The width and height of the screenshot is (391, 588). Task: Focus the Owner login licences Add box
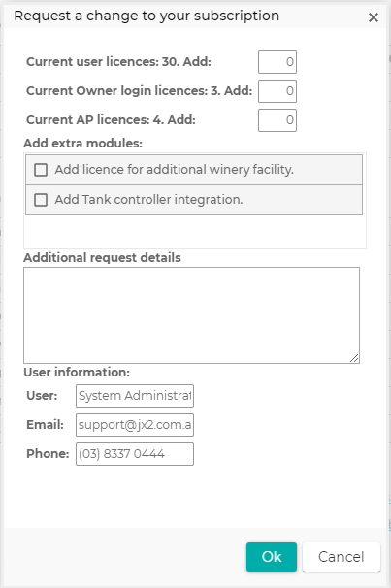pos(277,91)
